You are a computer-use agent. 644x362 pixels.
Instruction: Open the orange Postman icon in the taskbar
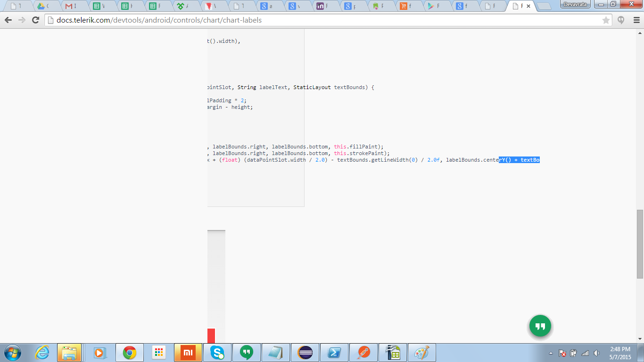coord(363,353)
